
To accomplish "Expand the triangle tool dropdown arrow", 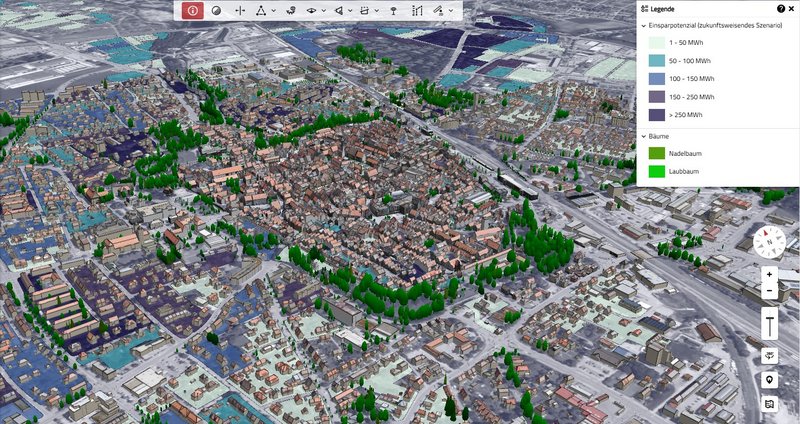I will pyautogui.click(x=273, y=10).
